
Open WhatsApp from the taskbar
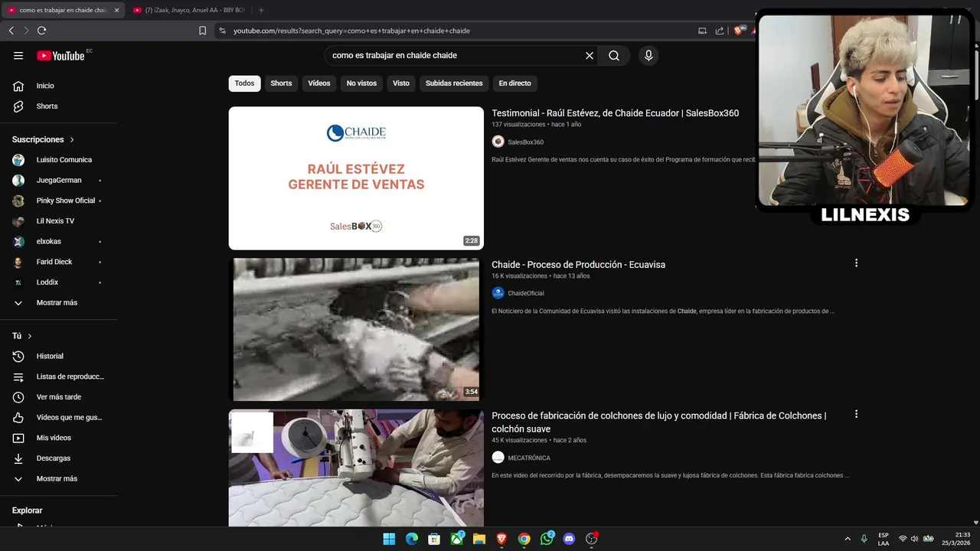[x=547, y=539]
